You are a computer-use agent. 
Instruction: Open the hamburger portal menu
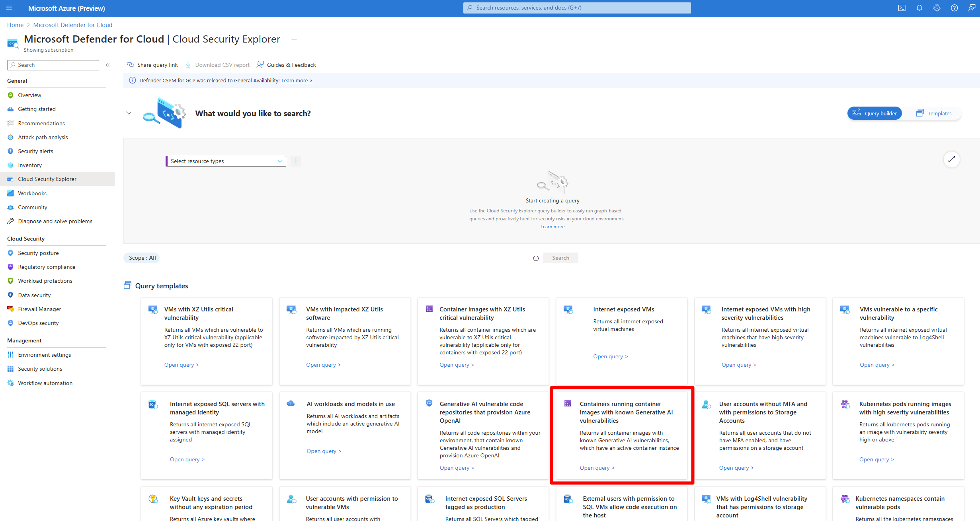tap(9, 8)
